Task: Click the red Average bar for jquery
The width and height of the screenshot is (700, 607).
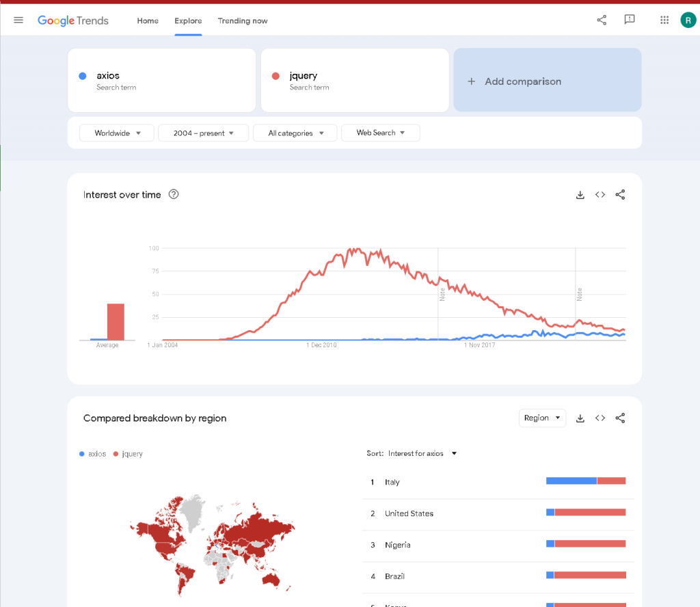Action: point(116,322)
